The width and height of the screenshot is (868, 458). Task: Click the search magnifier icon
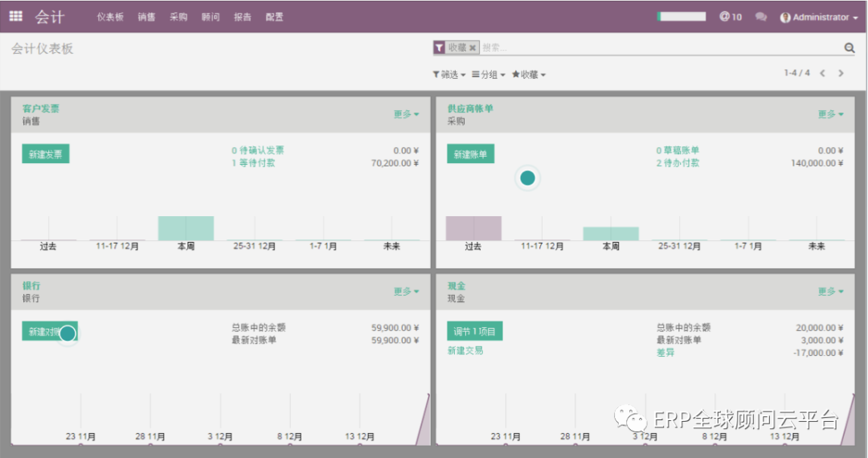(x=849, y=48)
